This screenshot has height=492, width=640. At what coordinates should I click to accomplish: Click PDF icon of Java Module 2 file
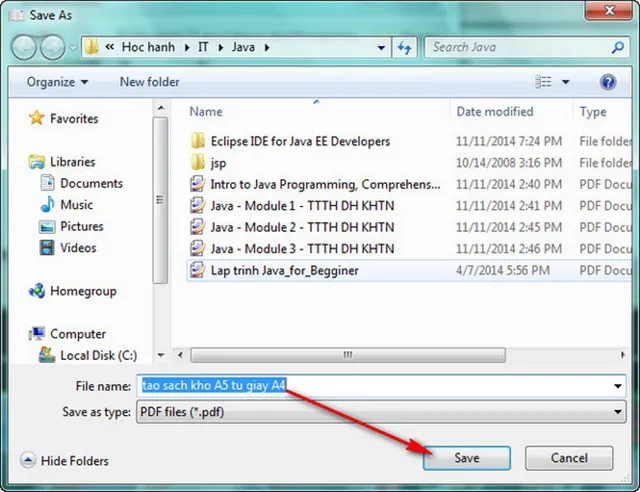pos(198,227)
